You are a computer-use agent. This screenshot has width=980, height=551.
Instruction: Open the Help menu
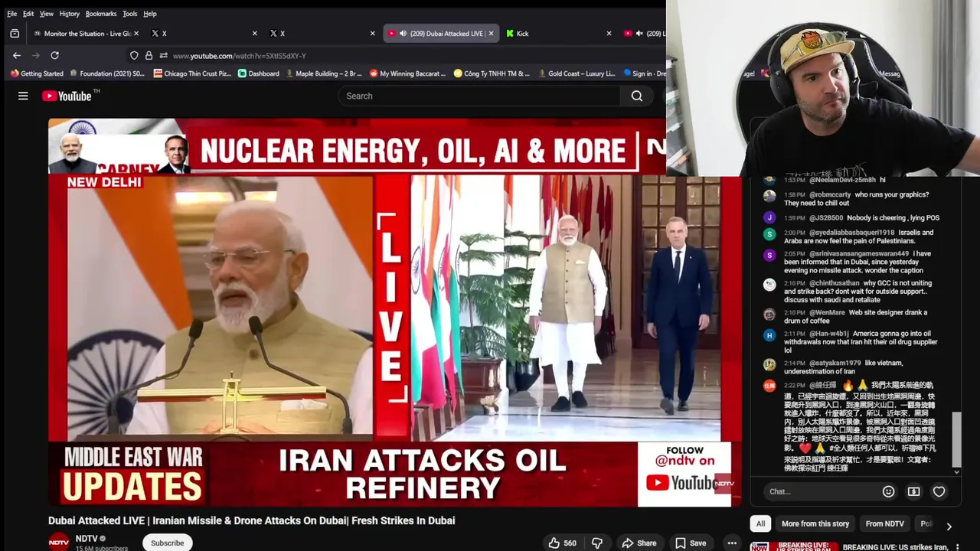[150, 14]
